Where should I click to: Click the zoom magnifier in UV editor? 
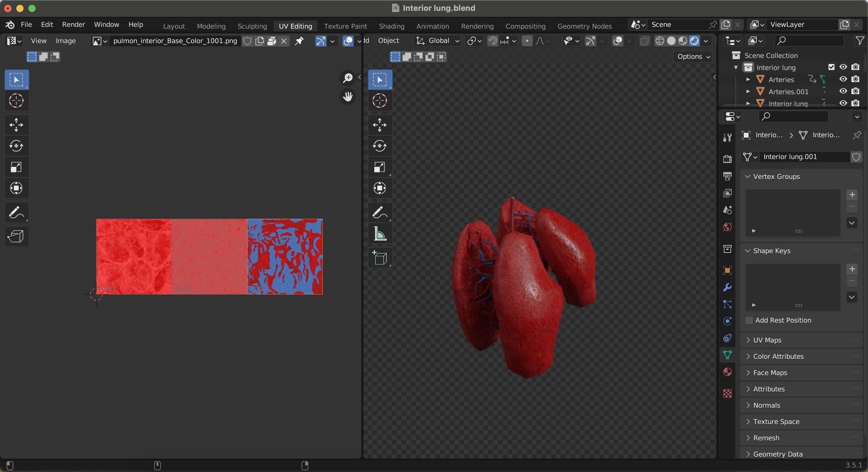347,78
